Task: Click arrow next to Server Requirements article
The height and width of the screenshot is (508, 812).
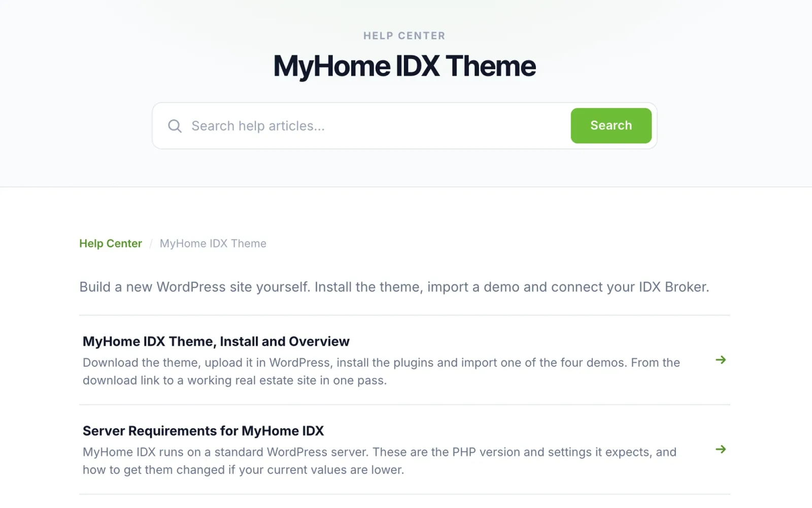Action: click(721, 449)
